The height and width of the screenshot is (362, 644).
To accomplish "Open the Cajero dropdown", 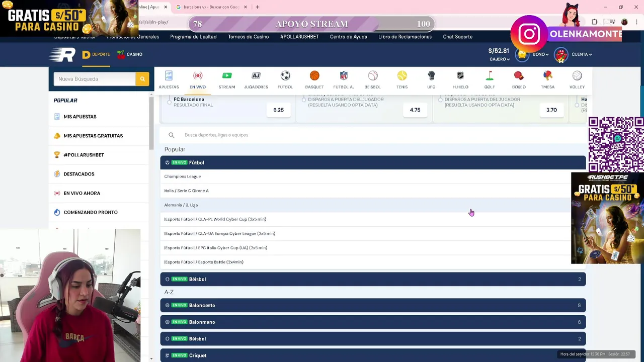I will coord(500,59).
